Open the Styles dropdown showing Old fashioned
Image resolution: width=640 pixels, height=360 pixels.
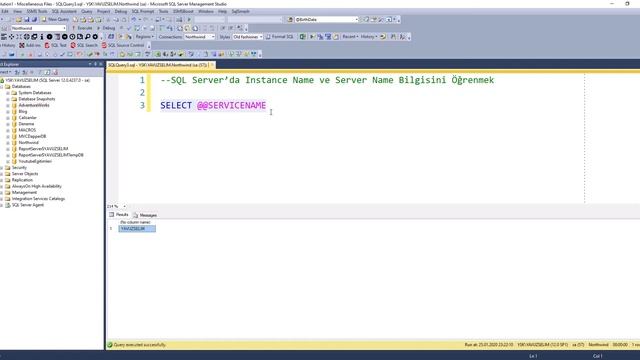(x=247, y=37)
